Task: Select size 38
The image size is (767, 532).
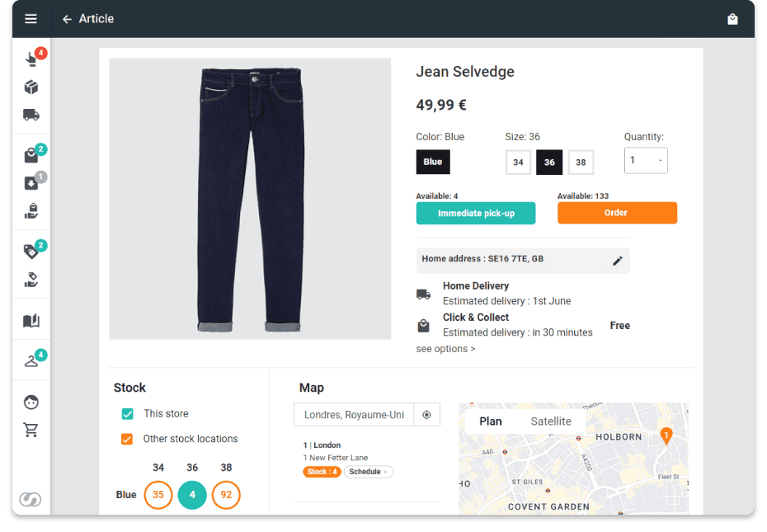Action: pos(581,162)
